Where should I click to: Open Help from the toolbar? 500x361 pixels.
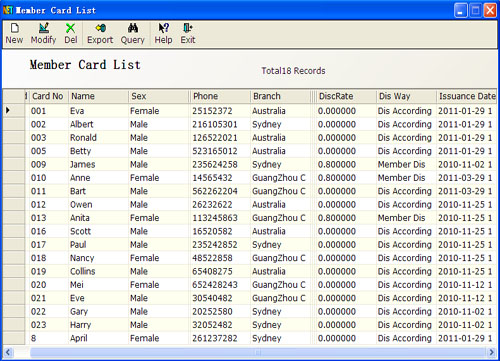(x=163, y=33)
